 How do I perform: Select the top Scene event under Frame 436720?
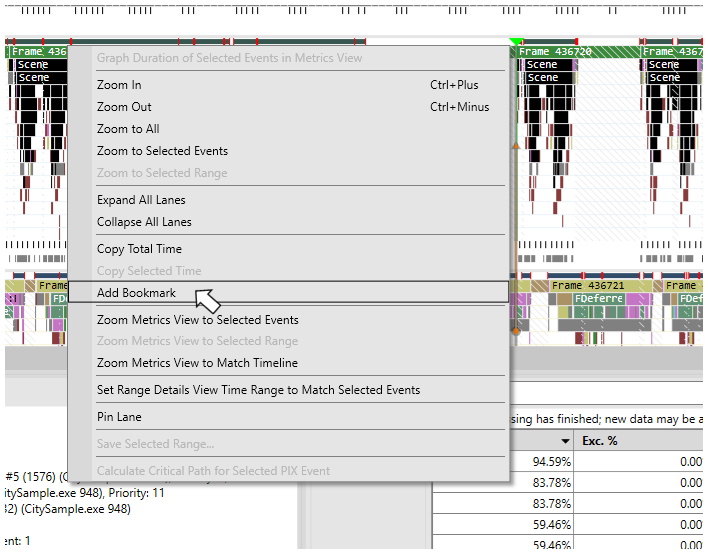pos(547,65)
